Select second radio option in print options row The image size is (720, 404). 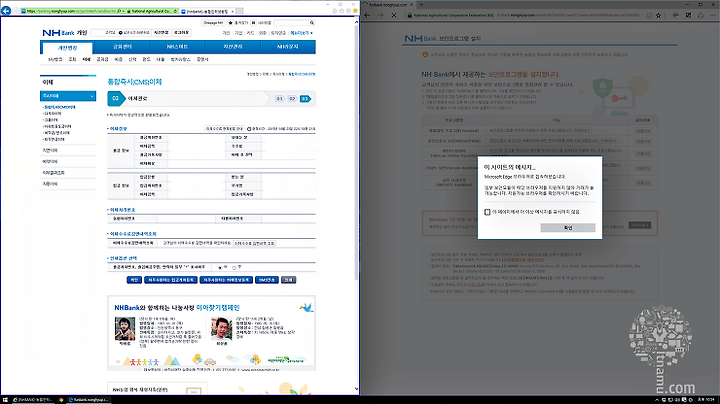click(x=234, y=267)
